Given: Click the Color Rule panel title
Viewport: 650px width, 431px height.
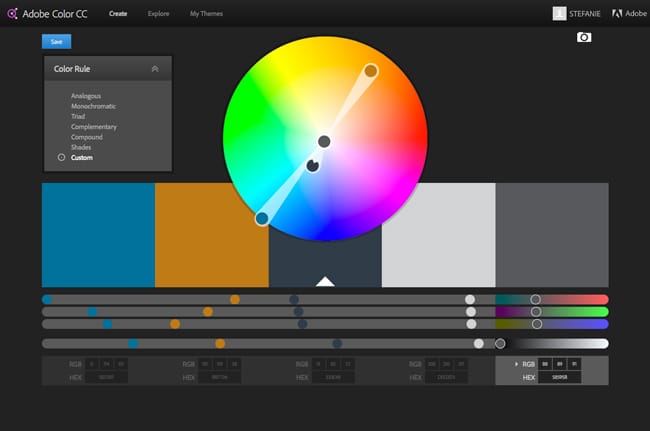Looking at the screenshot, I should tap(72, 69).
